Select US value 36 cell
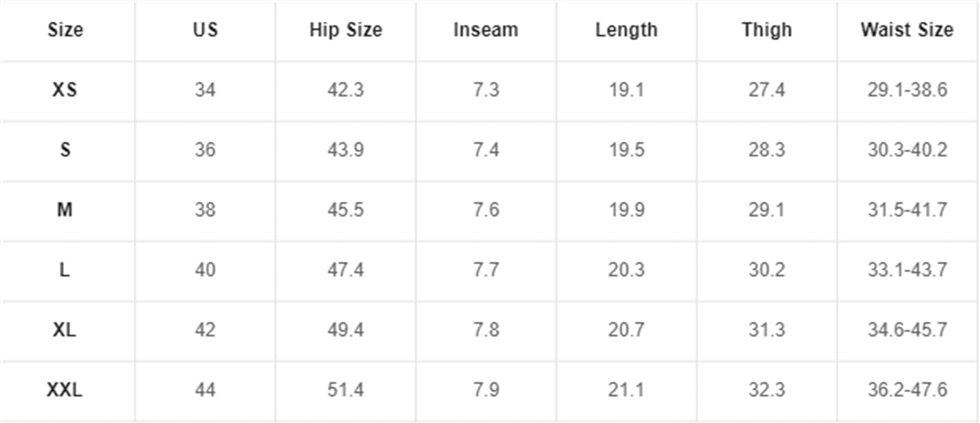 [x=205, y=150]
